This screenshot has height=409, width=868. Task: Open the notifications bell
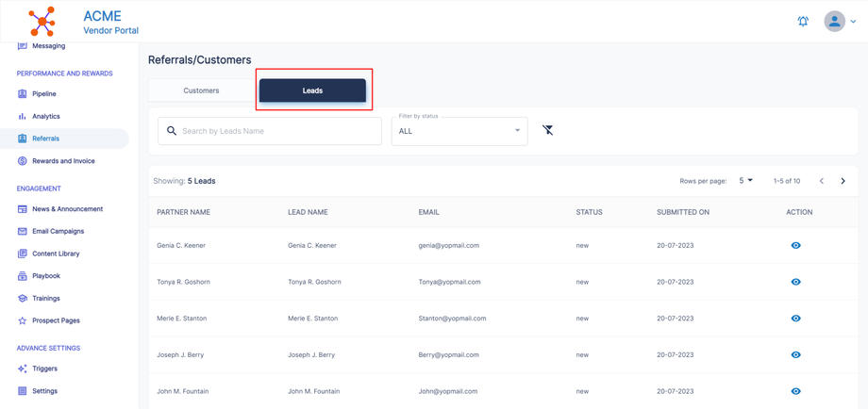pos(803,22)
